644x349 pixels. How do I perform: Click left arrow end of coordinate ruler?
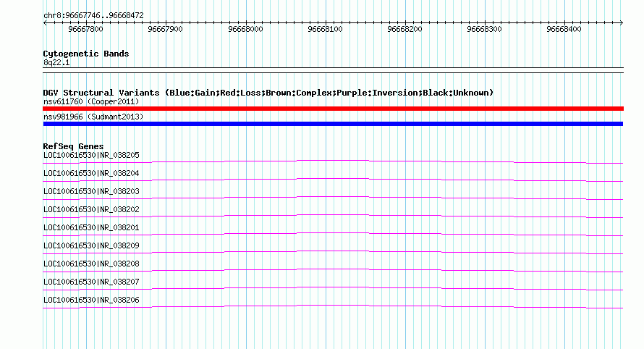(45, 23)
